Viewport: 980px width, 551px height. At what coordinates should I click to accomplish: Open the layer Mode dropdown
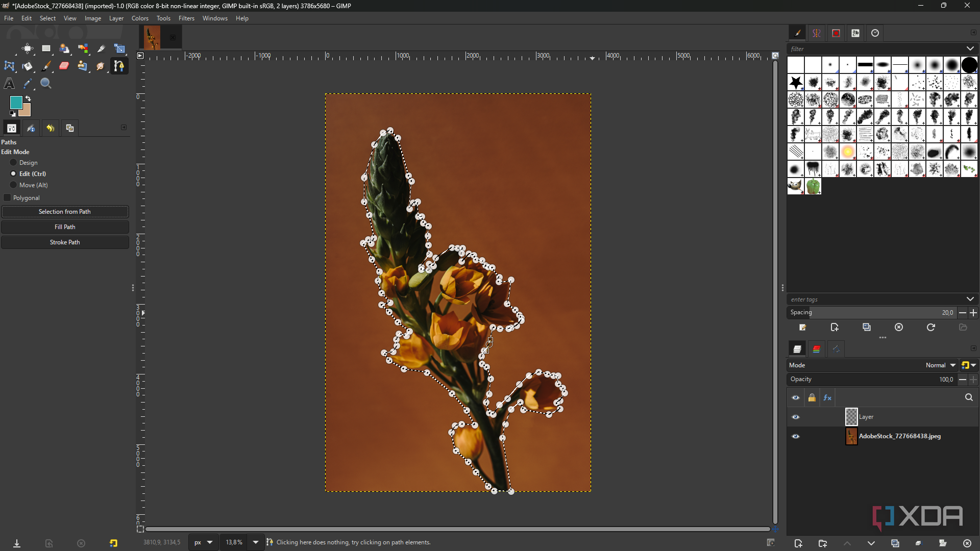873,365
